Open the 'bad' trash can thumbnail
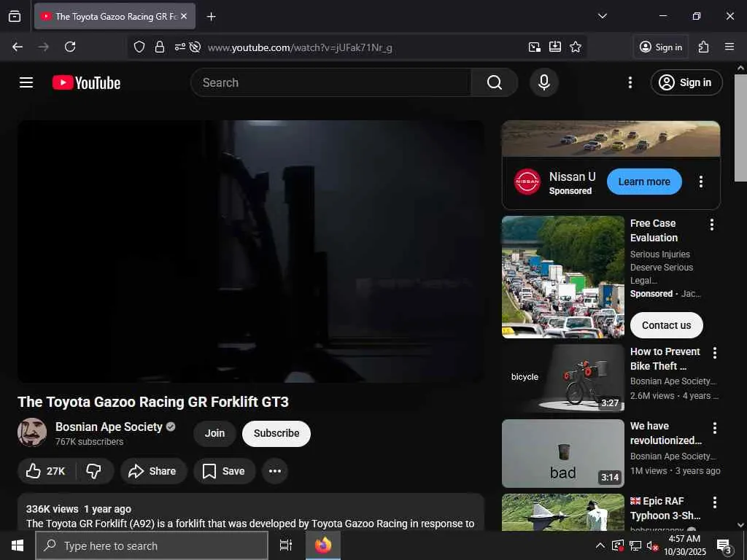 (x=562, y=454)
